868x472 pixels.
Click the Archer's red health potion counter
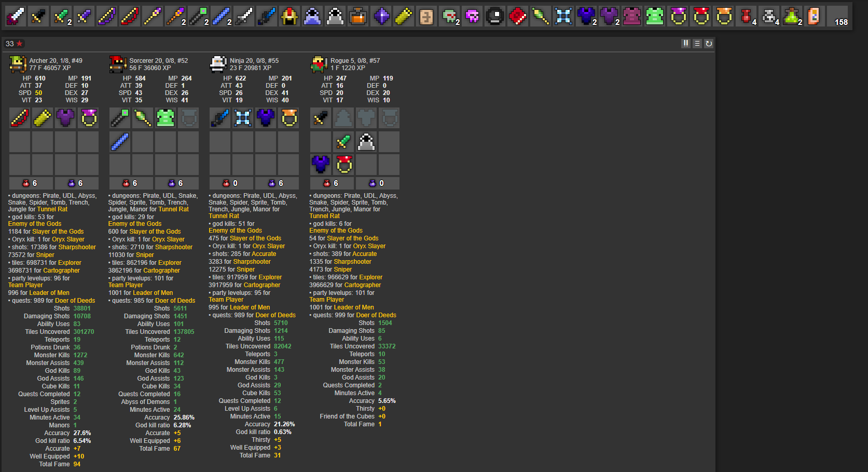click(x=31, y=183)
